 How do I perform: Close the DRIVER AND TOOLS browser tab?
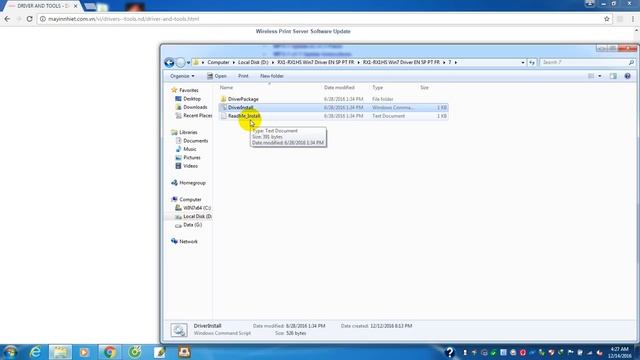76,6
